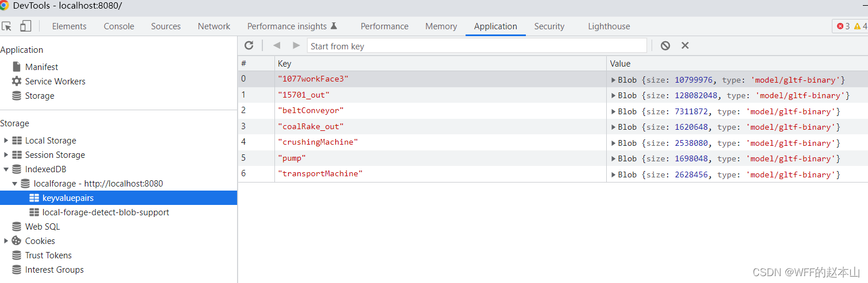Click the inspect element cursor icon
868x283 pixels.
point(7,26)
